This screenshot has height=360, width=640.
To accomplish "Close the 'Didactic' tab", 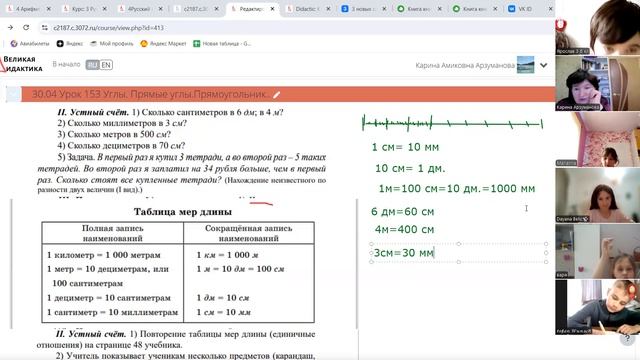I will 328,9.
